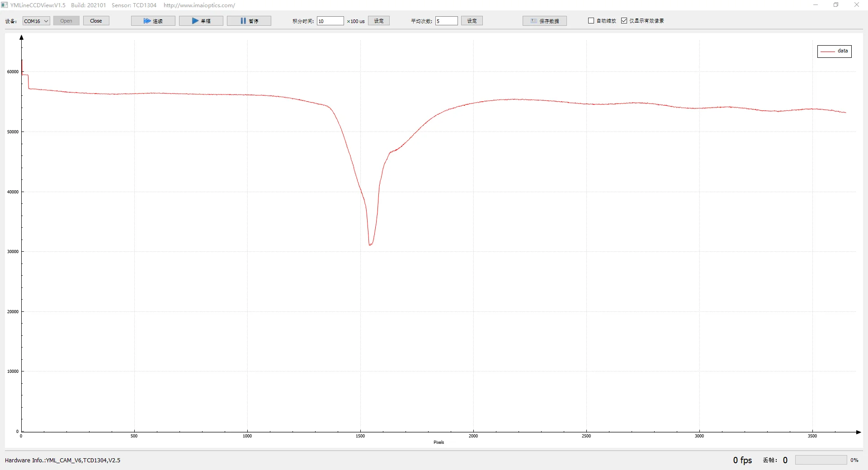This screenshot has width=868, height=470.
Task: Click the Pixels x-axis label
Action: (439, 442)
